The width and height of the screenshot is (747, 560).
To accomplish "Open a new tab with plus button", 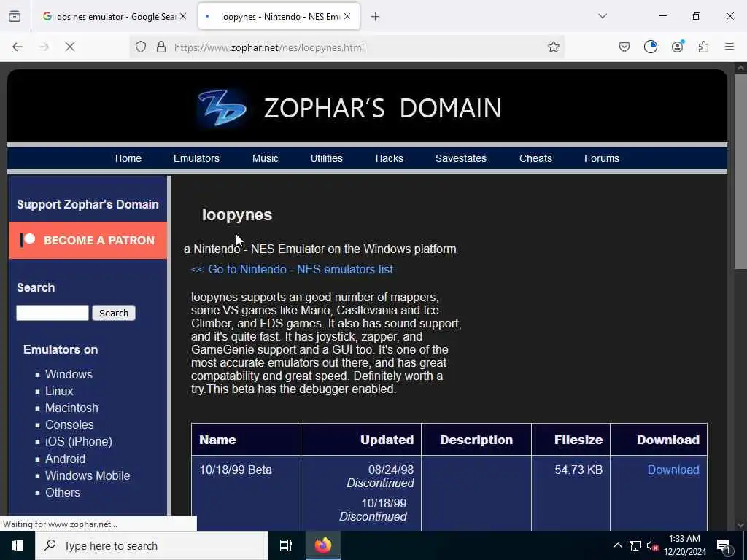I will click(376, 17).
